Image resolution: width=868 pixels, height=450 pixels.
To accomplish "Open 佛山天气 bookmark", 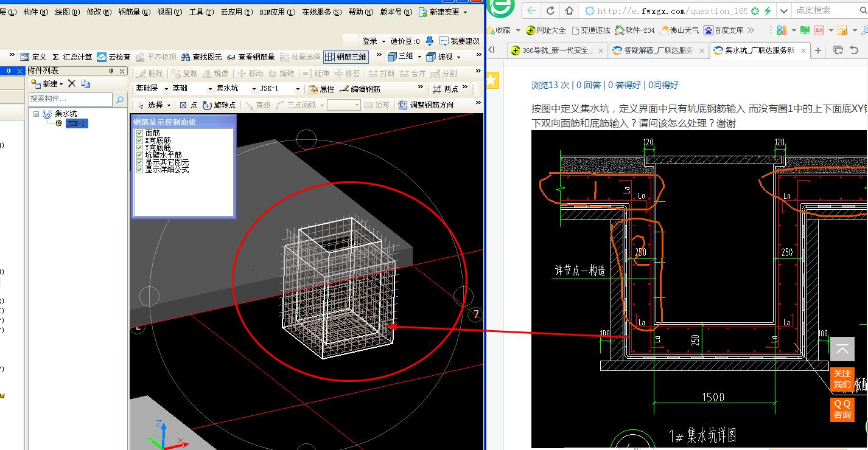I will click(679, 30).
